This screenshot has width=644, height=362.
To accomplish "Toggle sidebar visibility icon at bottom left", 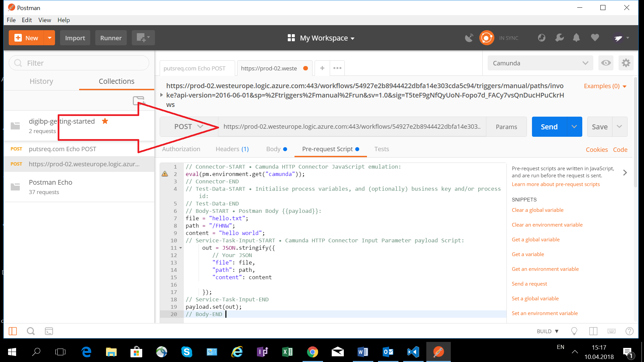I will [13, 331].
